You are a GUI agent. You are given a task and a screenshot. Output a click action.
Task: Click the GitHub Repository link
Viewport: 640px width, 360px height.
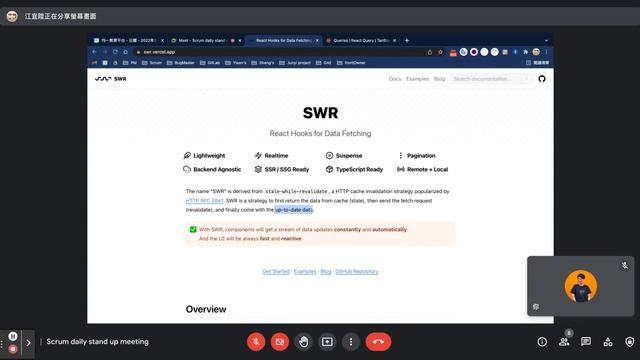click(357, 271)
